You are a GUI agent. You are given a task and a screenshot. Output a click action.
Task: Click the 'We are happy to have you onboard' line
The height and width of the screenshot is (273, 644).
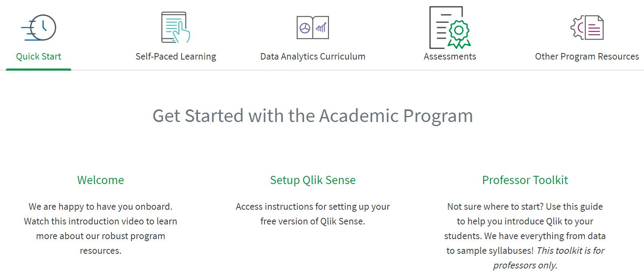100,206
